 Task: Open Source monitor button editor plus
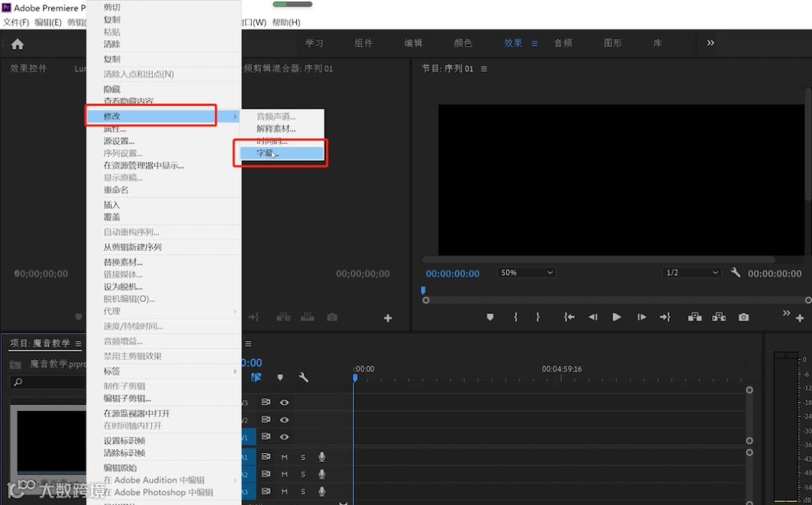tap(387, 318)
